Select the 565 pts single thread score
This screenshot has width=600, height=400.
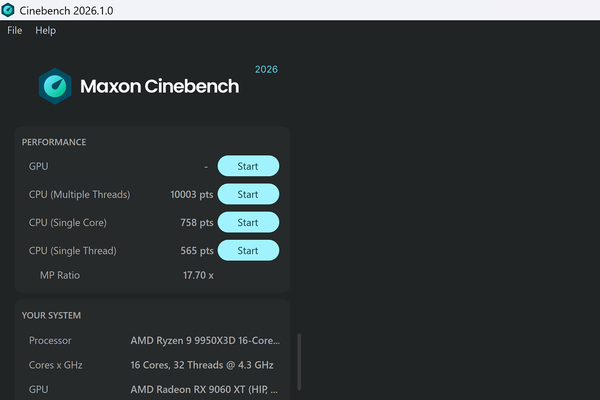(x=197, y=251)
